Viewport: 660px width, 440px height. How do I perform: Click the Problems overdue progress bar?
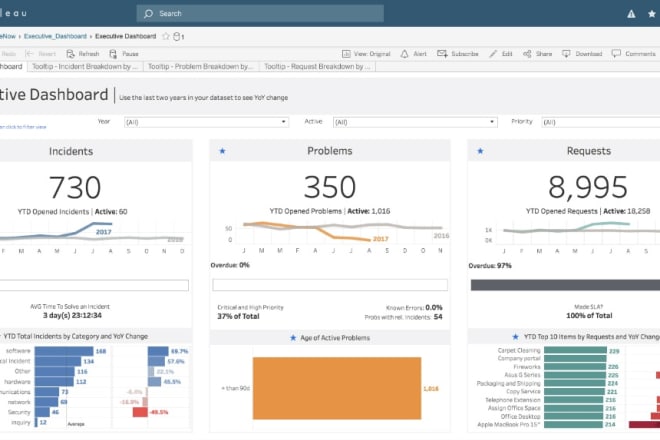coord(330,285)
